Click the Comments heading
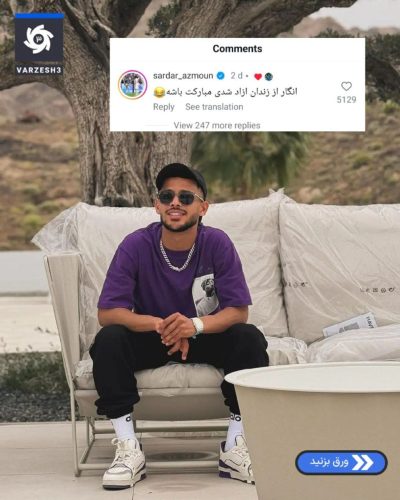 [x=237, y=49]
